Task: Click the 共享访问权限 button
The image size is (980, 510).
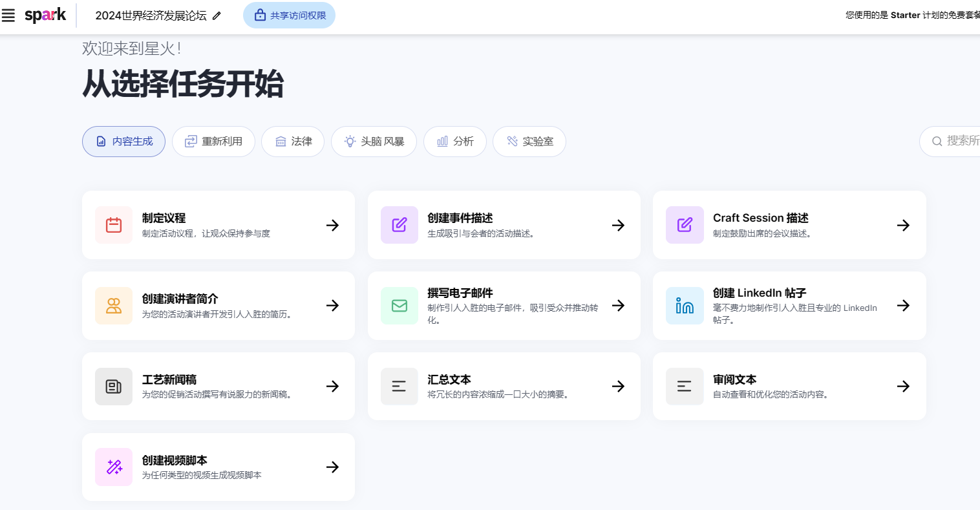Action: 289,16
